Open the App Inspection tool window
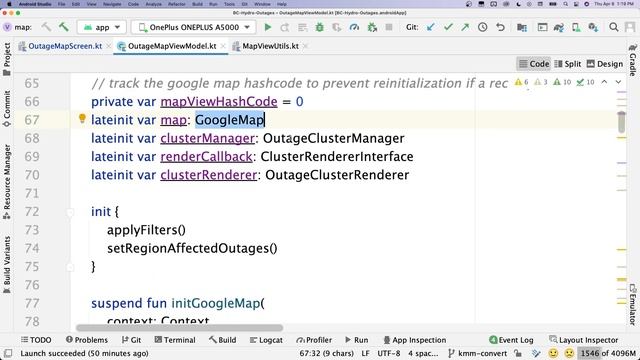 pos(414,340)
